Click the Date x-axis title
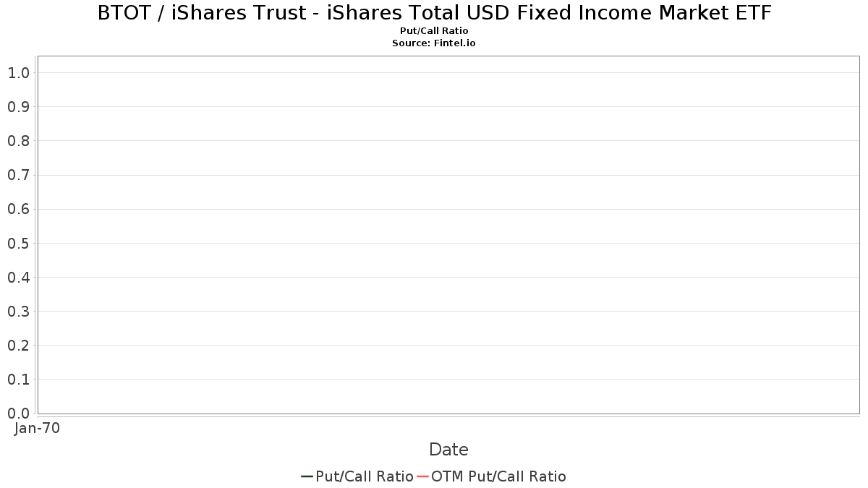The height and width of the screenshot is (488, 868). click(x=448, y=450)
